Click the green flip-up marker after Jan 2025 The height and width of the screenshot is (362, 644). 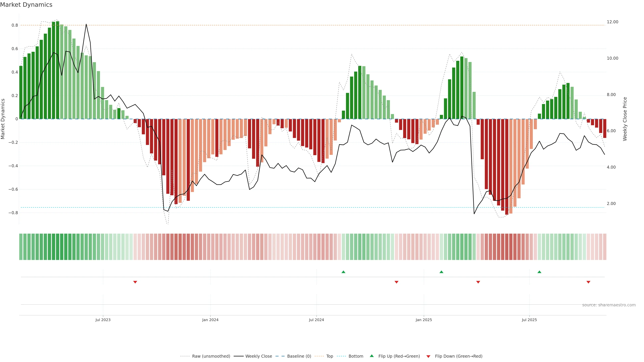tap(441, 272)
